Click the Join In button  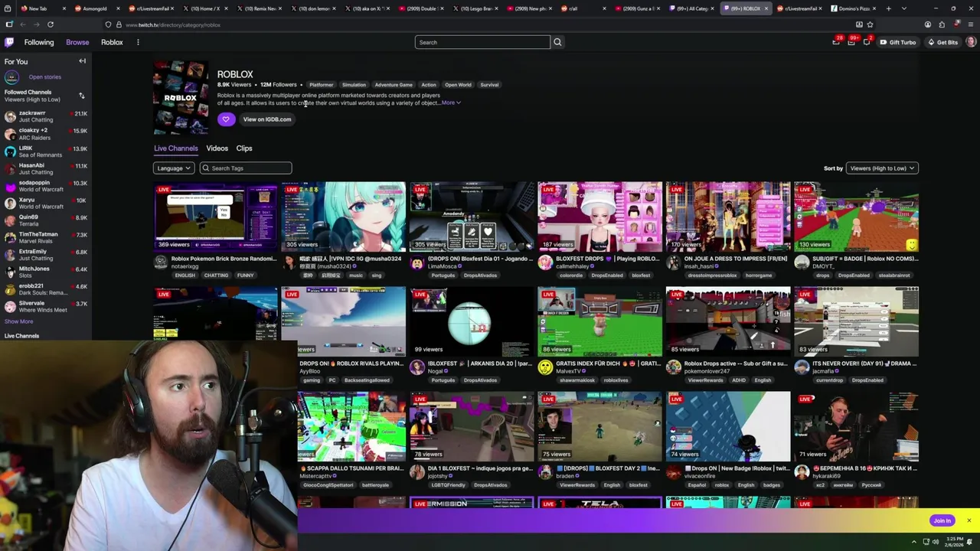point(942,520)
